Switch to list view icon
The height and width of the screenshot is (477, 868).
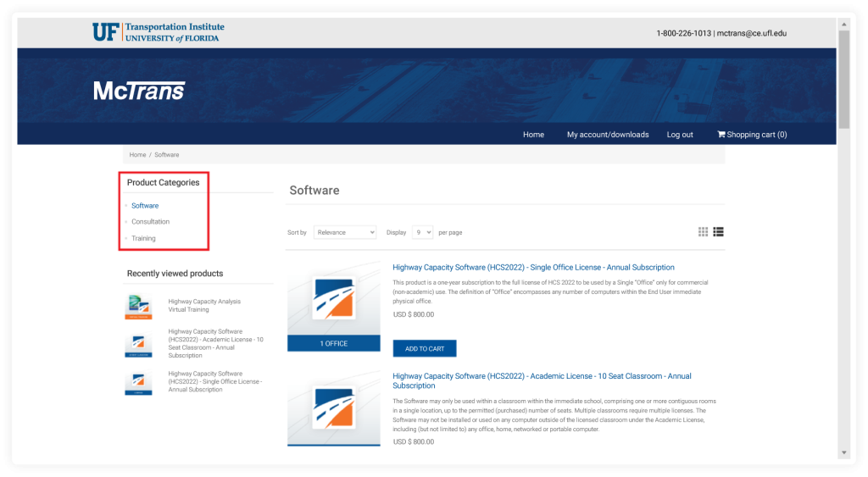[x=718, y=232]
